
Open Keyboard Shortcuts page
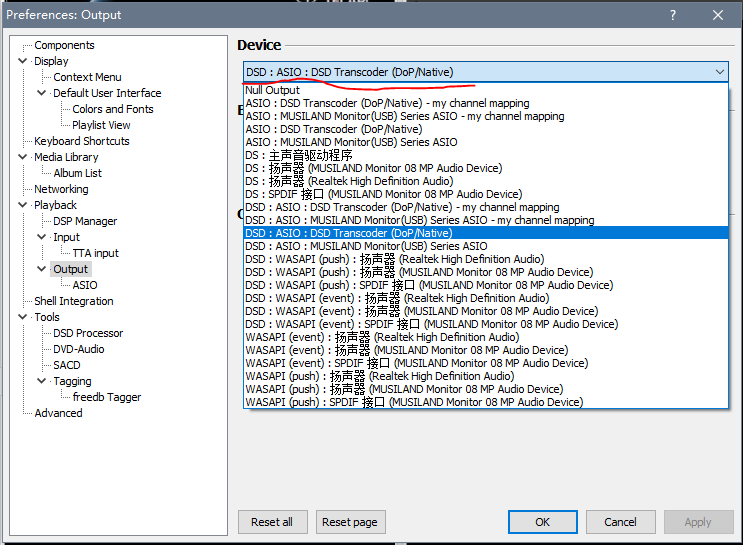click(82, 141)
